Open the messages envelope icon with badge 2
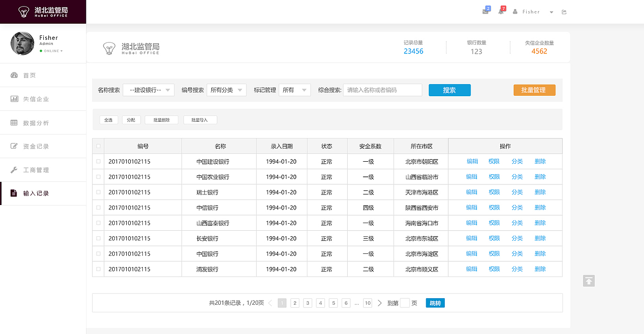Viewport: 644px width, 334px height. pyautogui.click(x=485, y=11)
